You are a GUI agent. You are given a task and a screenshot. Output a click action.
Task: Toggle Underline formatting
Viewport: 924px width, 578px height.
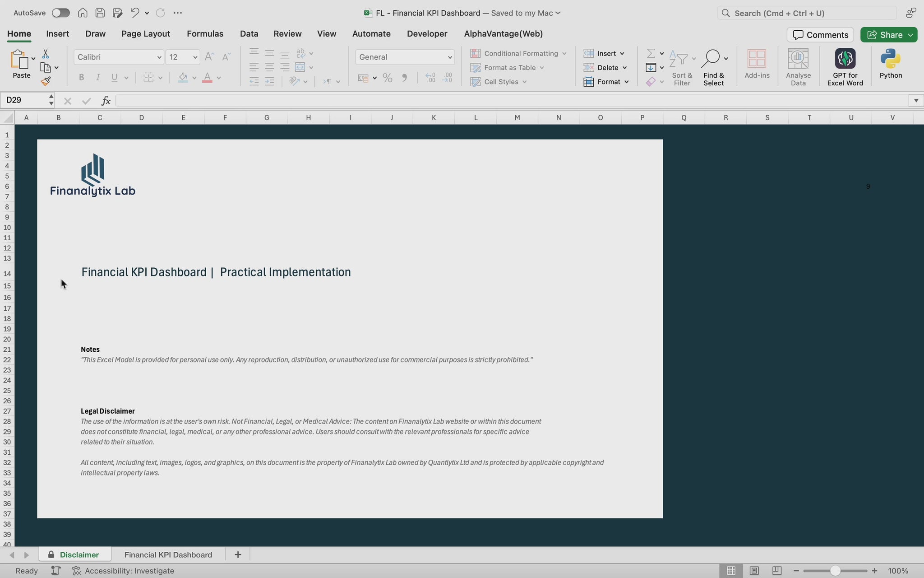(x=114, y=78)
